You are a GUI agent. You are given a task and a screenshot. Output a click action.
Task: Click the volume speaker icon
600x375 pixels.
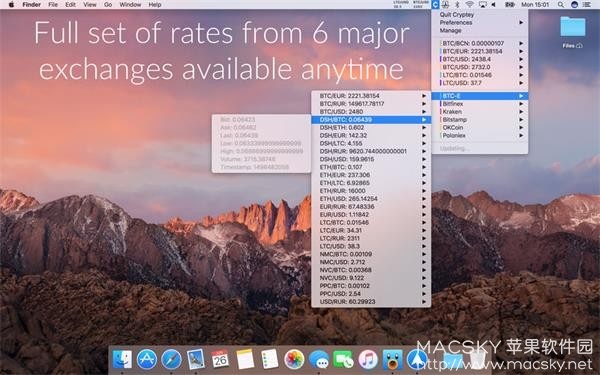(x=494, y=5)
